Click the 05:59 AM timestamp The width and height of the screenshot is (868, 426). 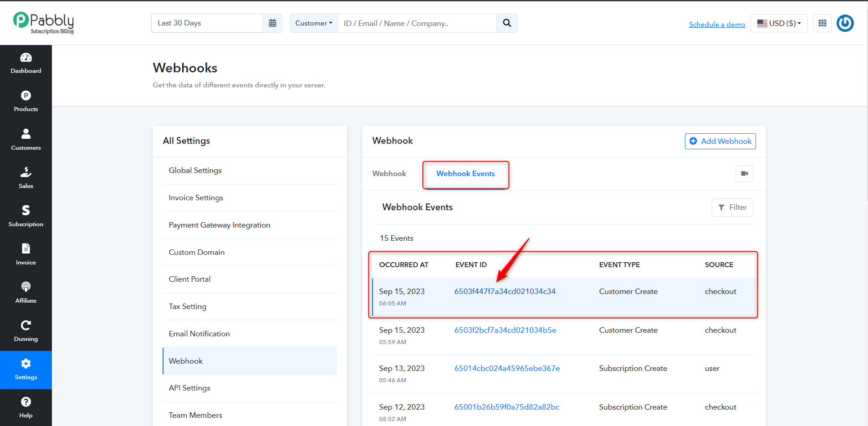(393, 342)
